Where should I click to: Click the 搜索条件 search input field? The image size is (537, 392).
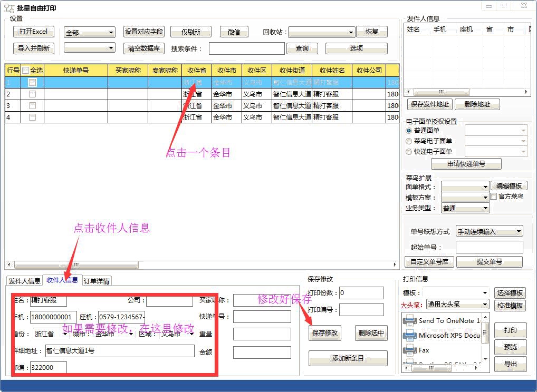246,48
